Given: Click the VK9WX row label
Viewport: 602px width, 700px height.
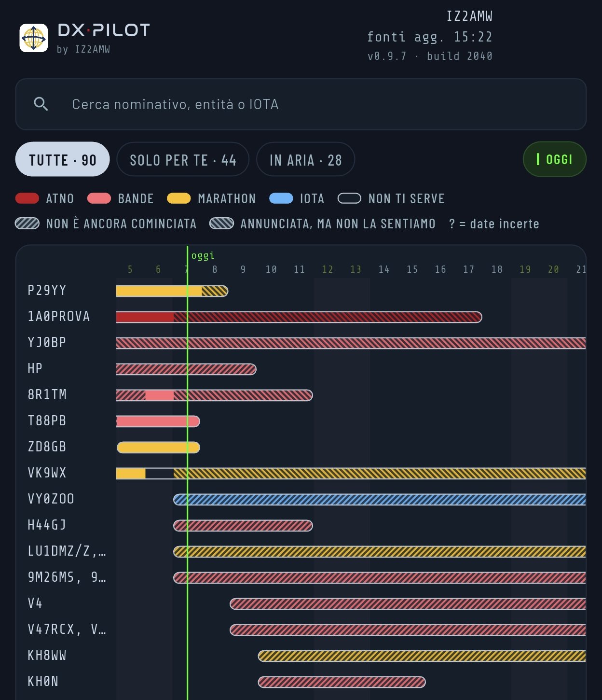Looking at the screenshot, I should [x=47, y=473].
